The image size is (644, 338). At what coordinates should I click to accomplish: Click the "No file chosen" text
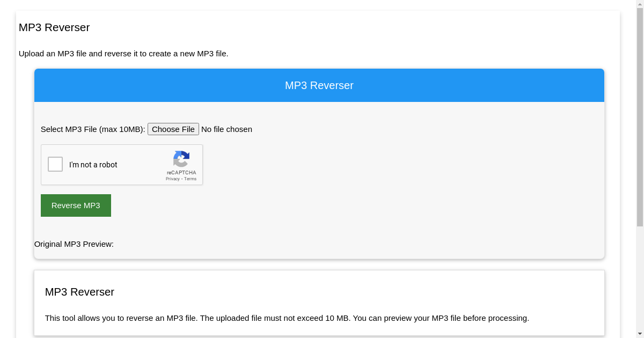pos(226,129)
